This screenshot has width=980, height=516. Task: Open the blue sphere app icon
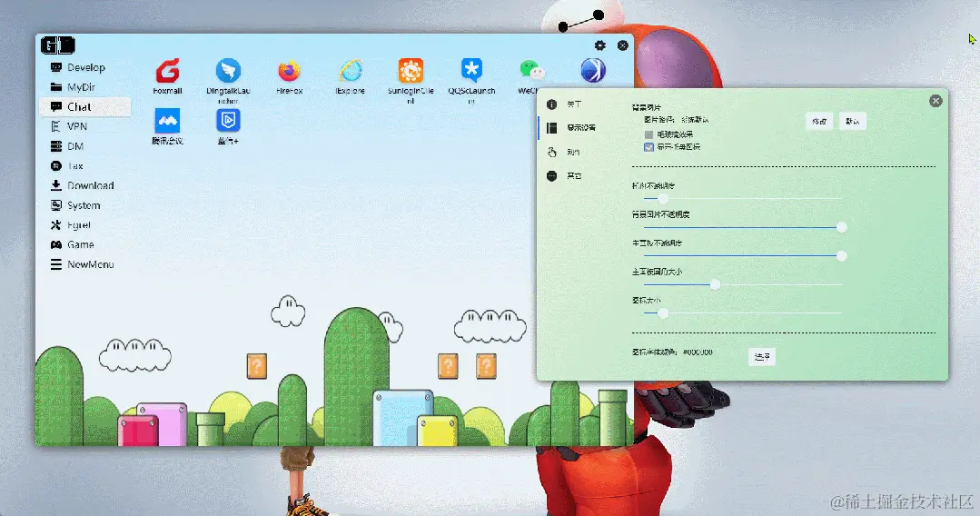click(x=592, y=71)
